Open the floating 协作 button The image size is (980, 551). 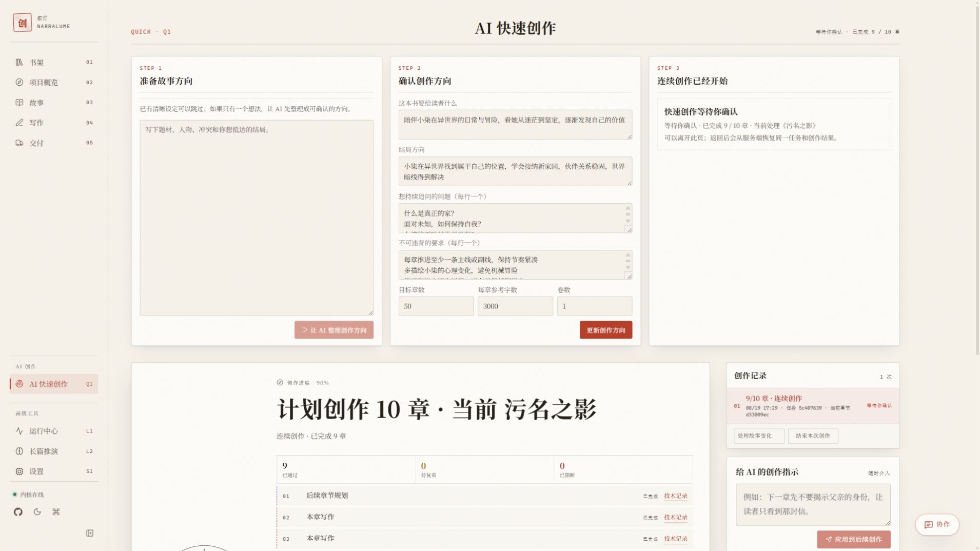pyautogui.click(x=937, y=525)
